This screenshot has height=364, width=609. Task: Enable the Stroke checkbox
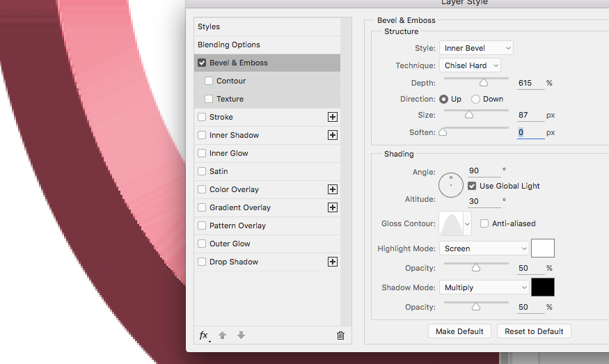202,117
